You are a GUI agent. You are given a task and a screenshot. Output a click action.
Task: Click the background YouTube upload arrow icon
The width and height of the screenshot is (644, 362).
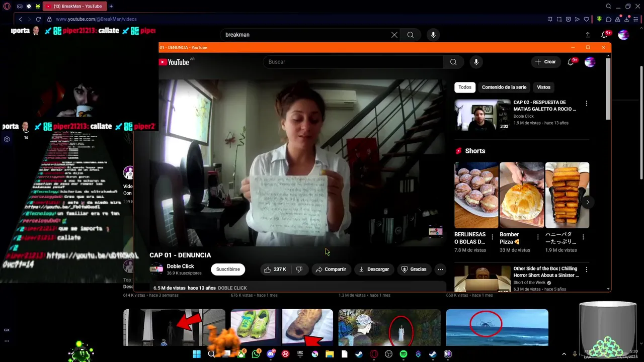(588, 35)
